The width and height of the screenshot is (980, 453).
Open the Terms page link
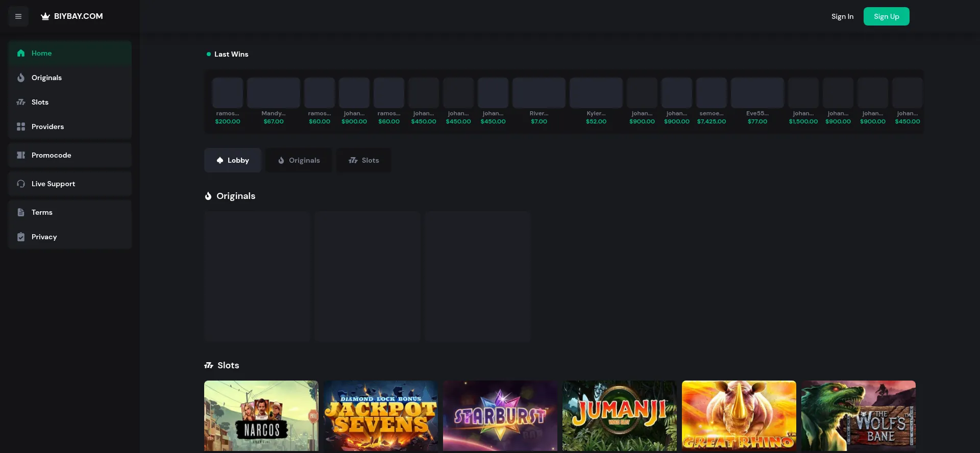point(70,212)
